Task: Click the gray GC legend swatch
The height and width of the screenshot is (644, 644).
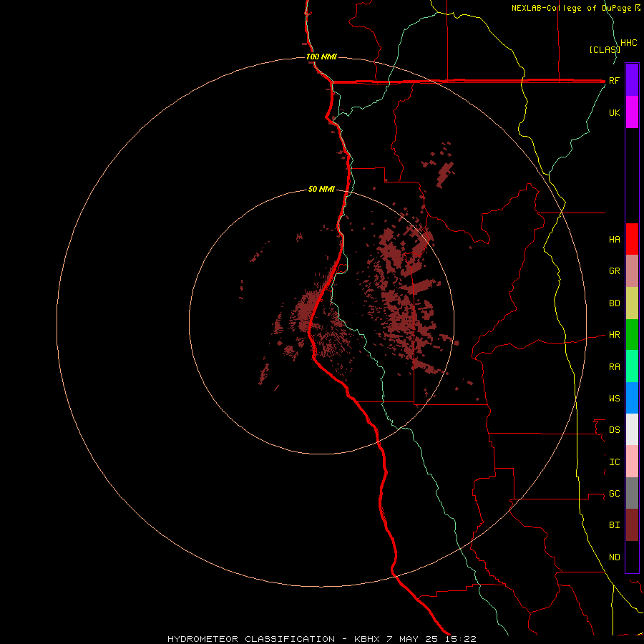Action: [x=632, y=493]
